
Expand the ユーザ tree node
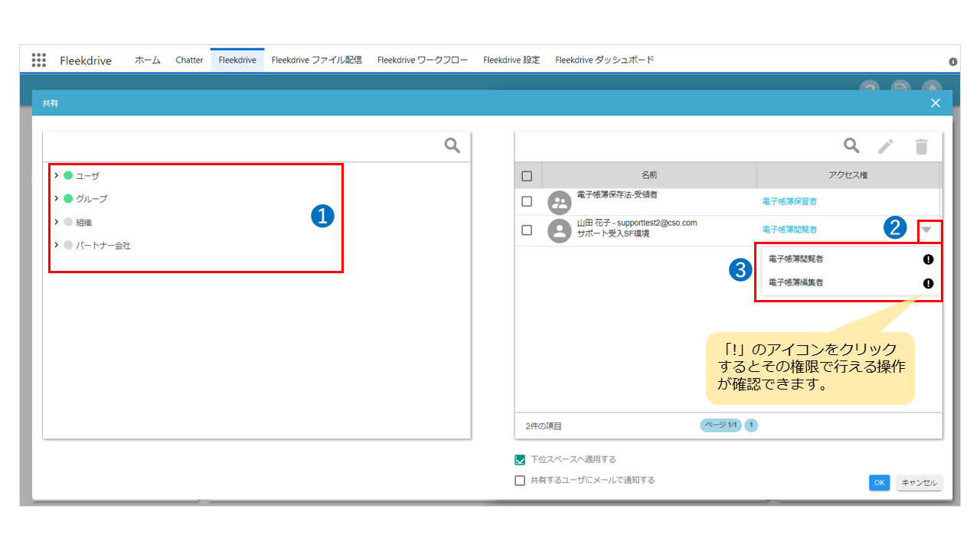click(x=57, y=175)
